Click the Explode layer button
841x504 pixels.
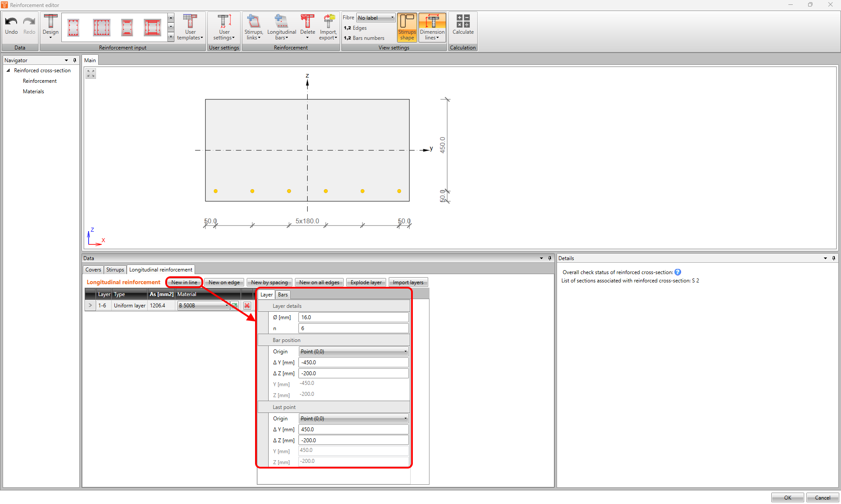point(365,282)
